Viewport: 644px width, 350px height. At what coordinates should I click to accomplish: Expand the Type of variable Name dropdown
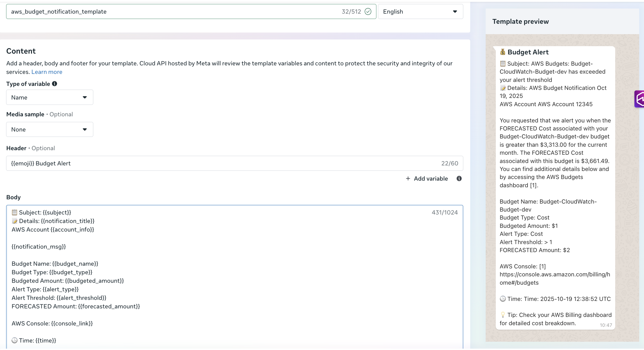pyautogui.click(x=50, y=97)
